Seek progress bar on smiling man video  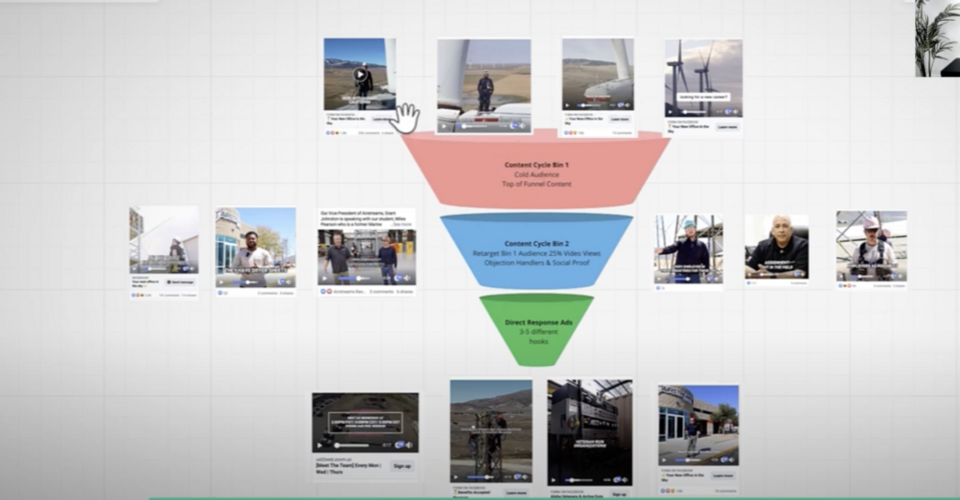245,283
